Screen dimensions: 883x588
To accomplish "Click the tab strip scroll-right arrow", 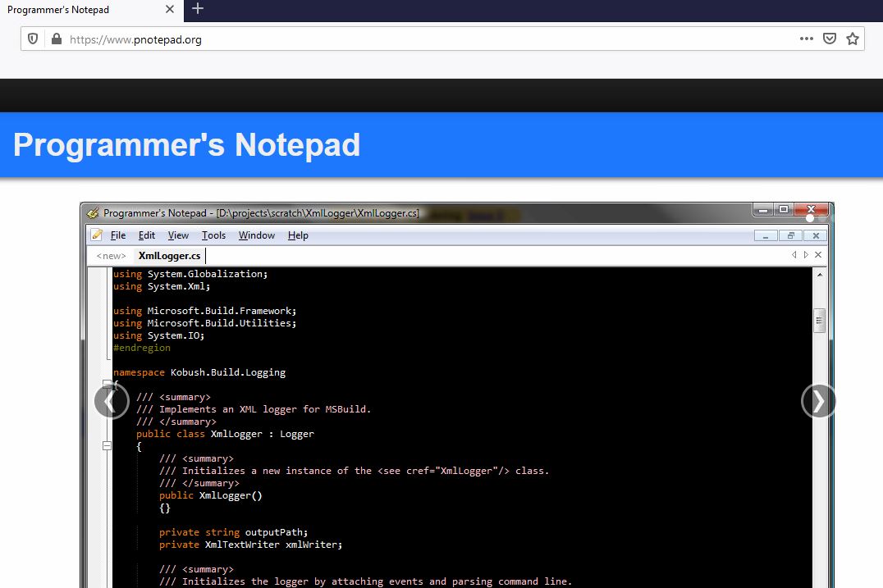I will click(x=806, y=255).
